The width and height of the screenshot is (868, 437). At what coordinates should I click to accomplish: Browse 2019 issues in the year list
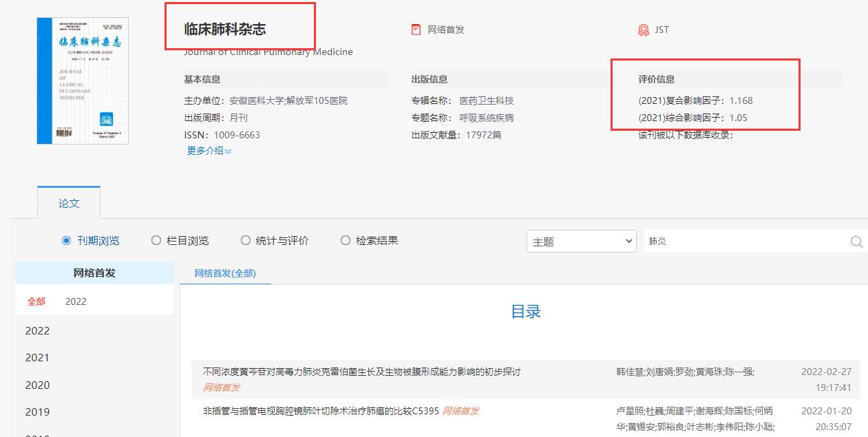37,412
